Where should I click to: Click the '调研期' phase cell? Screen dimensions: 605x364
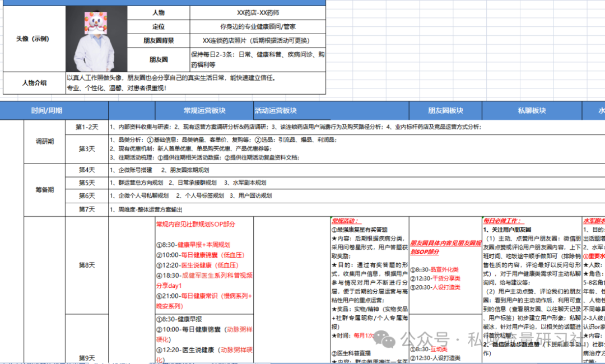(45, 142)
